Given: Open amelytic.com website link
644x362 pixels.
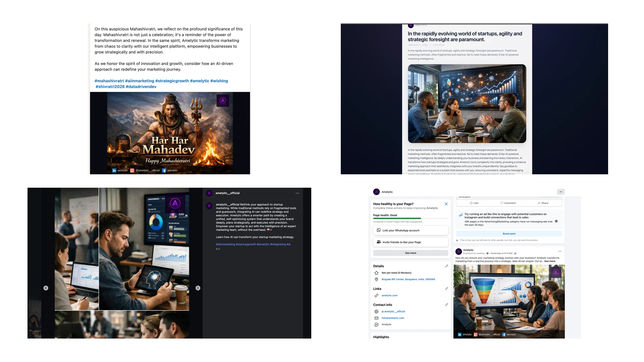Looking at the screenshot, I should pyautogui.click(x=389, y=295).
